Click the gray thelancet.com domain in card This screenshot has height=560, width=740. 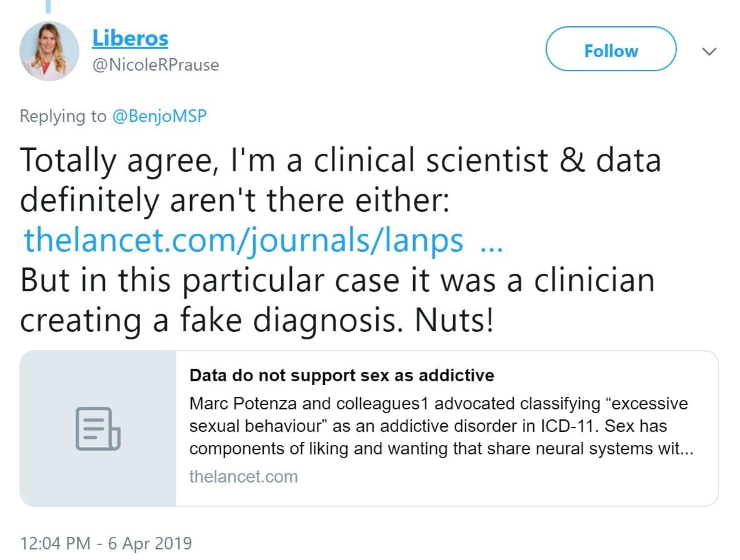(x=243, y=477)
